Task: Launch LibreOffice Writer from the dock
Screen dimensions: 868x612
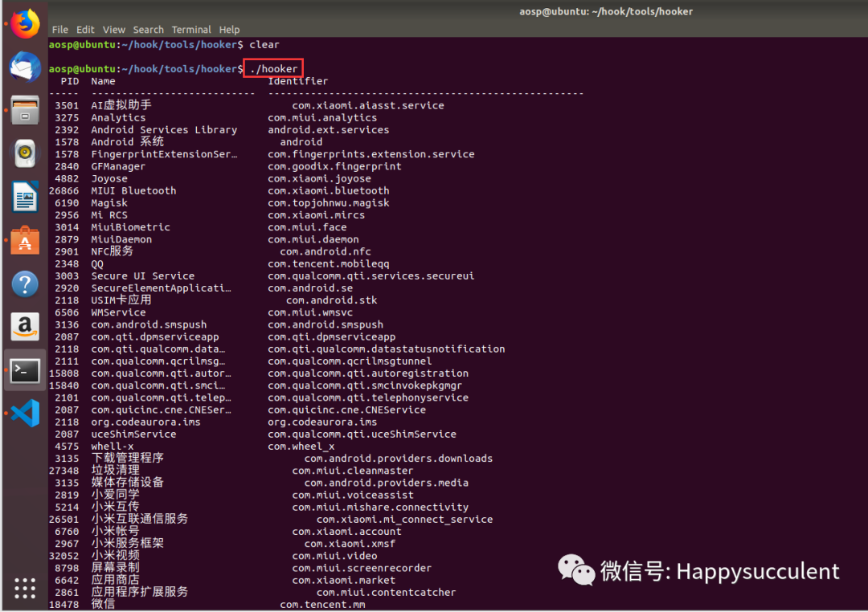Action: click(25, 197)
